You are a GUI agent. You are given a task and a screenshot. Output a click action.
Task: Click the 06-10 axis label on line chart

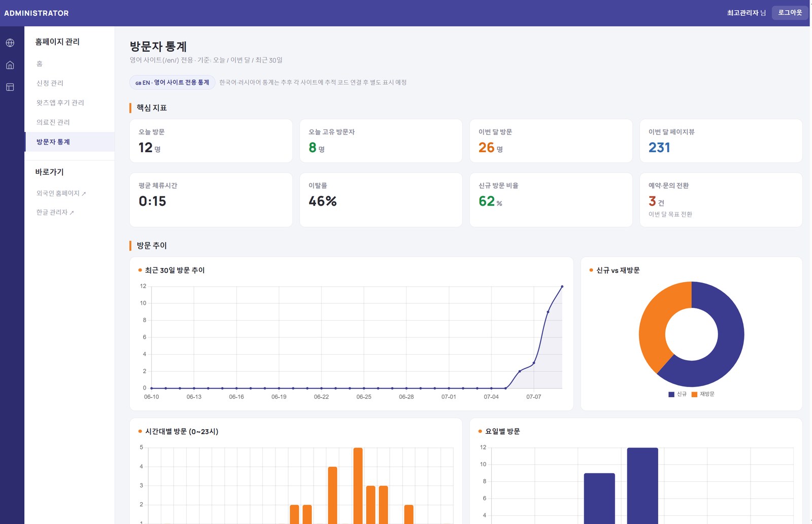[151, 397]
